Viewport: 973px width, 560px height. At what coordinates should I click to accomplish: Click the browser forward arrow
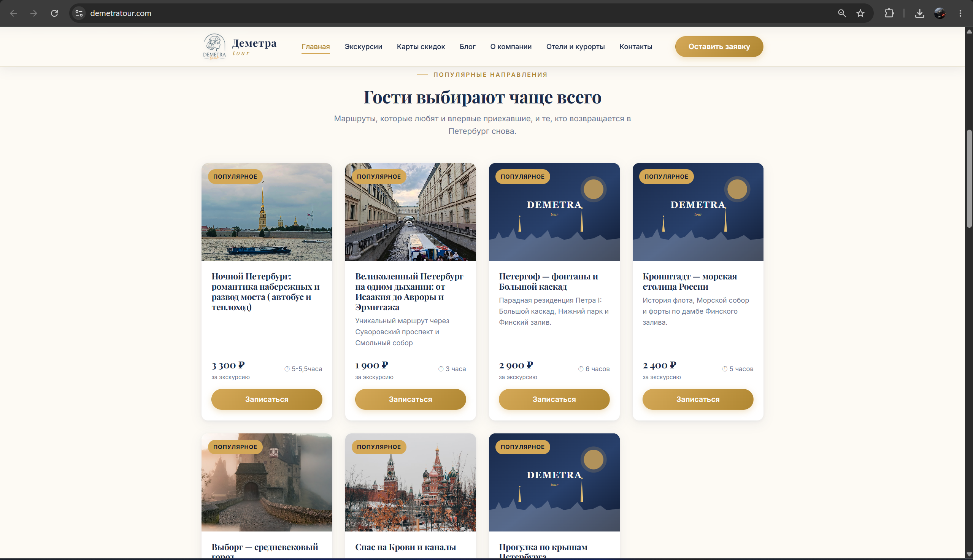[x=34, y=13]
